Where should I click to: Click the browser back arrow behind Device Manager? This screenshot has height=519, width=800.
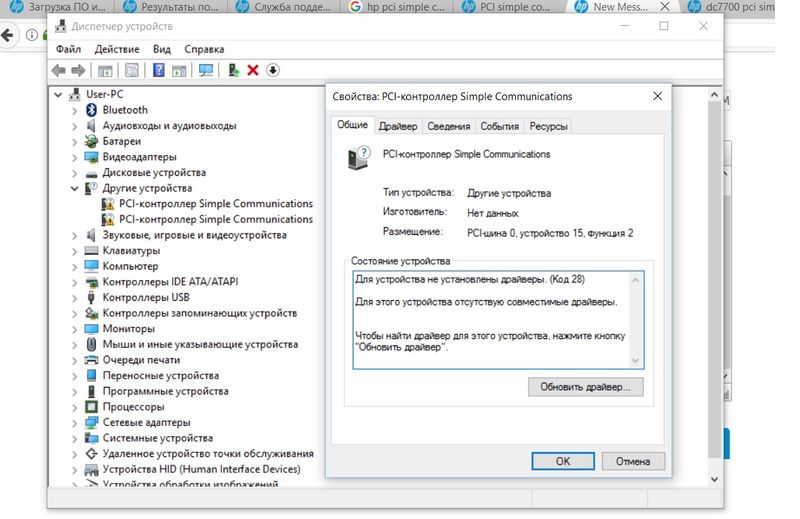pos(7,35)
